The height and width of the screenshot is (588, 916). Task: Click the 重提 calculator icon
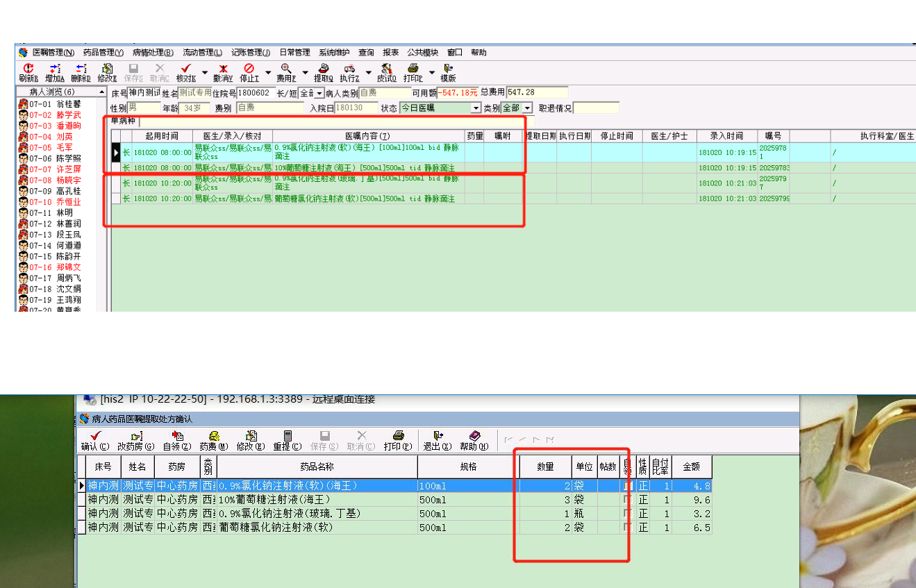pyautogui.click(x=288, y=435)
